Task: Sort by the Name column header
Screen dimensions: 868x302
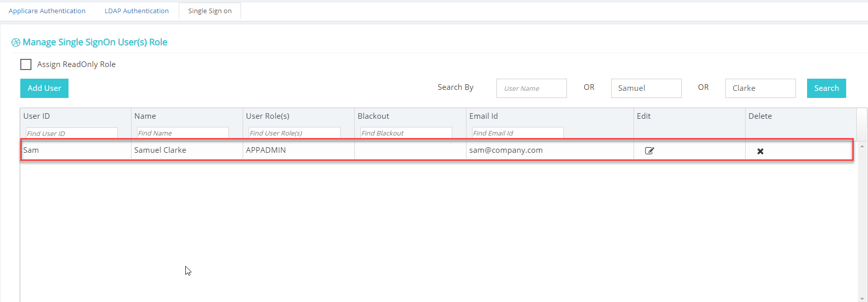Action: click(x=145, y=116)
